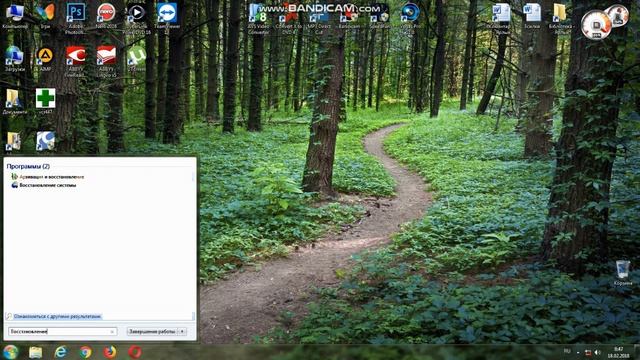
Task: Click the Start menu search field
Action: (x=62, y=331)
